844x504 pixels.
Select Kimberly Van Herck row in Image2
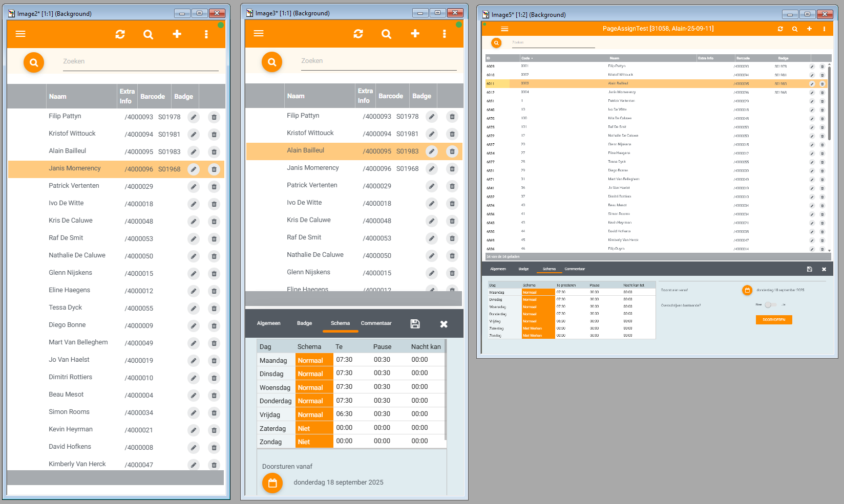(116, 465)
